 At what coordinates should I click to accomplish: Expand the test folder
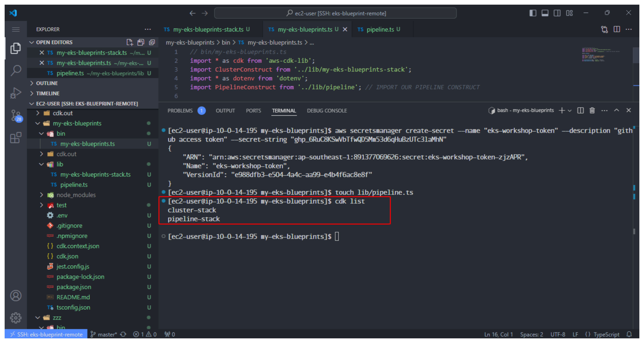point(41,205)
